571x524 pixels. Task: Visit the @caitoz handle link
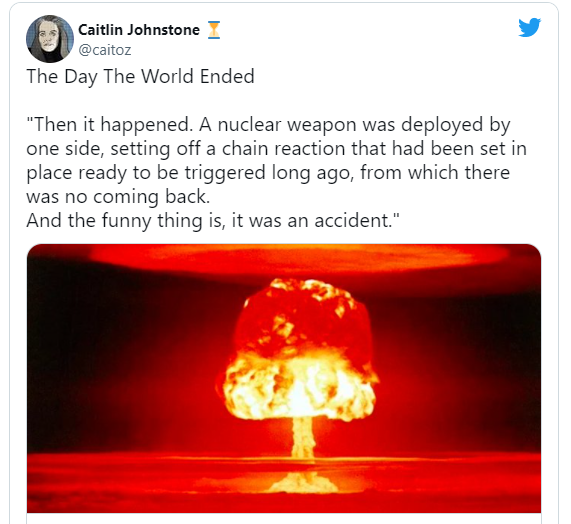tap(105, 50)
